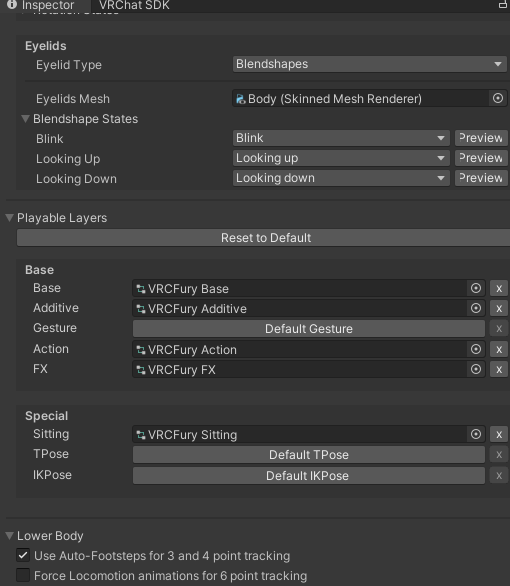Click the Additive layer label
Screen dimensions: 510x586
tap(56, 308)
